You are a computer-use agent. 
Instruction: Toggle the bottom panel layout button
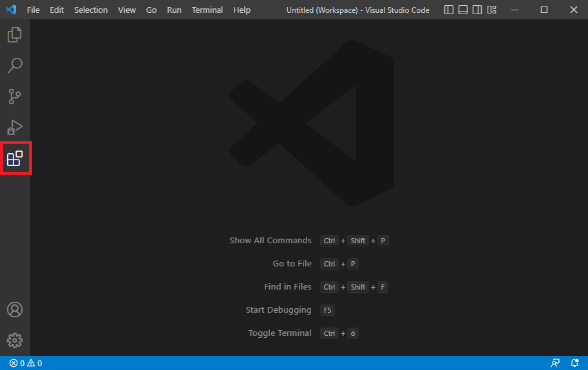pyautogui.click(x=463, y=10)
